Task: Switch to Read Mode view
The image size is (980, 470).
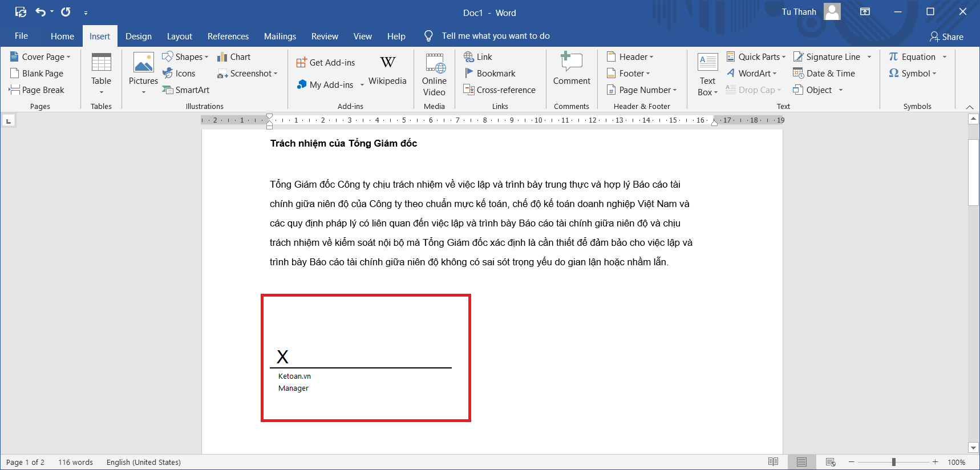Action: click(773, 462)
